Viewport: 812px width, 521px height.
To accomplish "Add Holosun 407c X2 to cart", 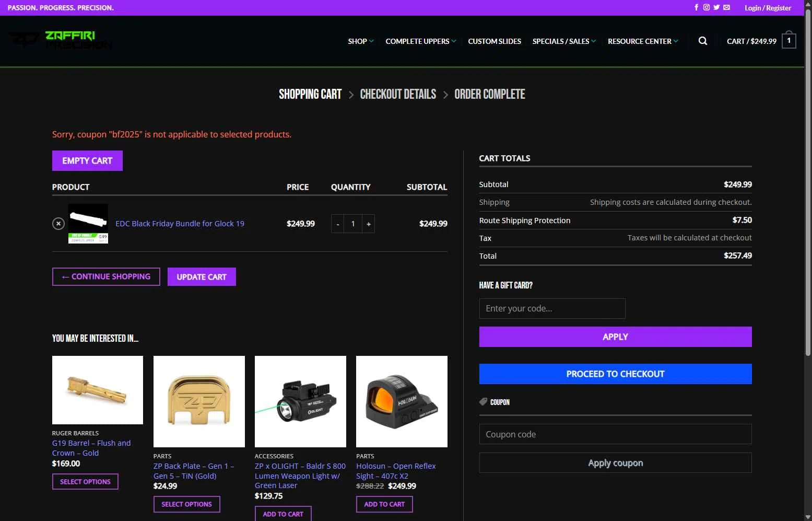I will pyautogui.click(x=384, y=504).
